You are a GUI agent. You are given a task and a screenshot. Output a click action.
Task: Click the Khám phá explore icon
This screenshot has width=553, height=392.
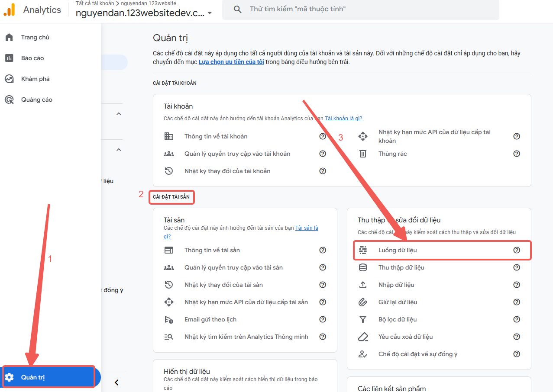coord(9,79)
